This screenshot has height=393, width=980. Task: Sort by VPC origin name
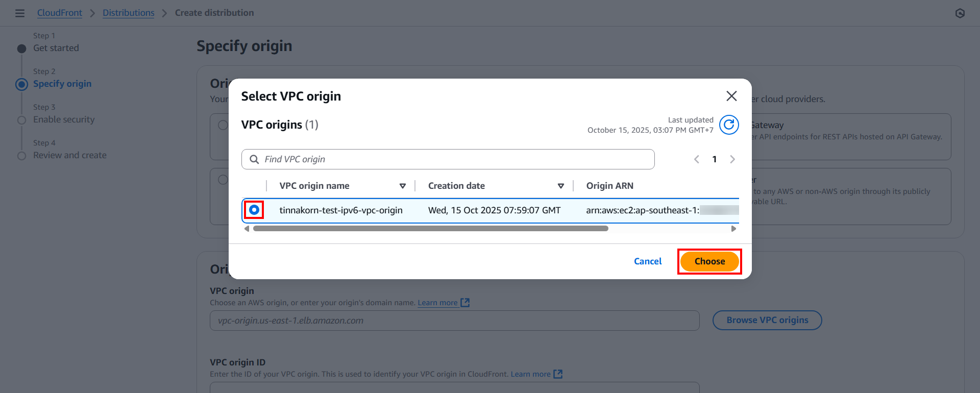(402, 186)
